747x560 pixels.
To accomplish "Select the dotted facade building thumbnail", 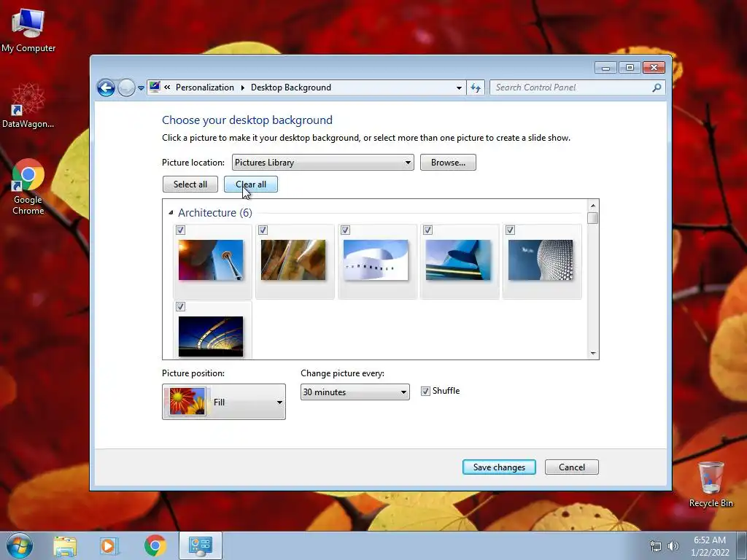I will coord(541,260).
